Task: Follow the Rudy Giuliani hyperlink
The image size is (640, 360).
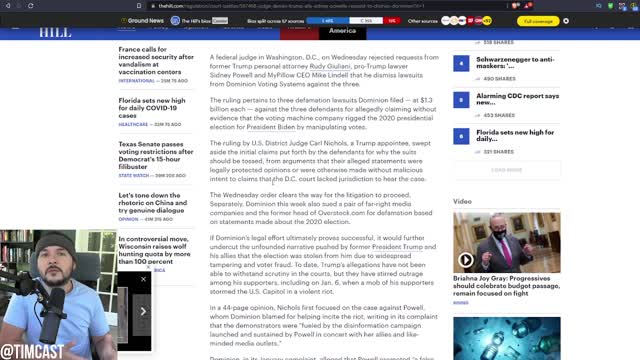Action: (330, 66)
